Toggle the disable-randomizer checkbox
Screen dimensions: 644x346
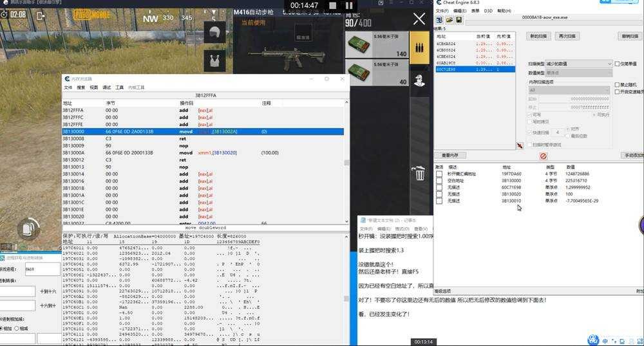point(617,85)
